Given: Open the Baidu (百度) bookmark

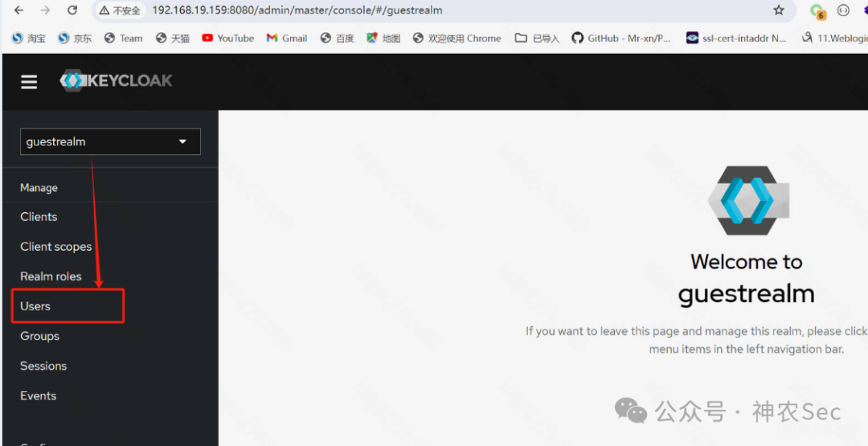Looking at the screenshot, I should 337,39.
